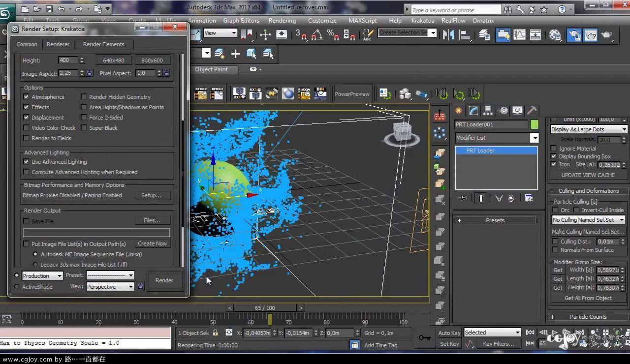
Task: Toggle Use Advanced Lighting checkbox
Action: [x=27, y=162]
